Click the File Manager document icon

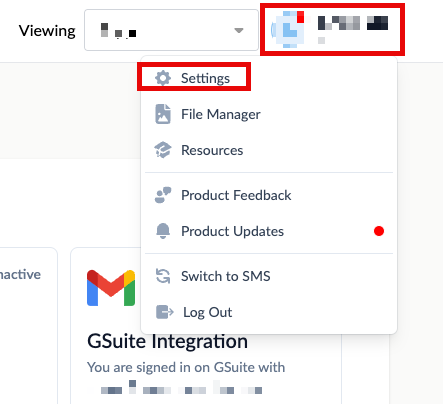coord(163,114)
